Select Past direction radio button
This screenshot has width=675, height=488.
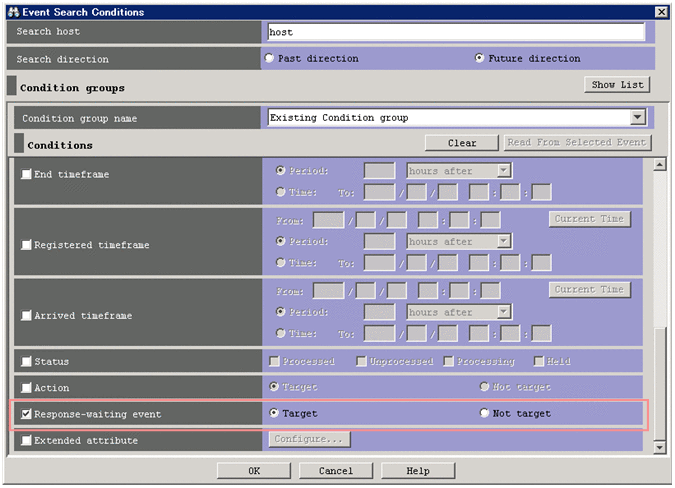(x=270, y=58)
